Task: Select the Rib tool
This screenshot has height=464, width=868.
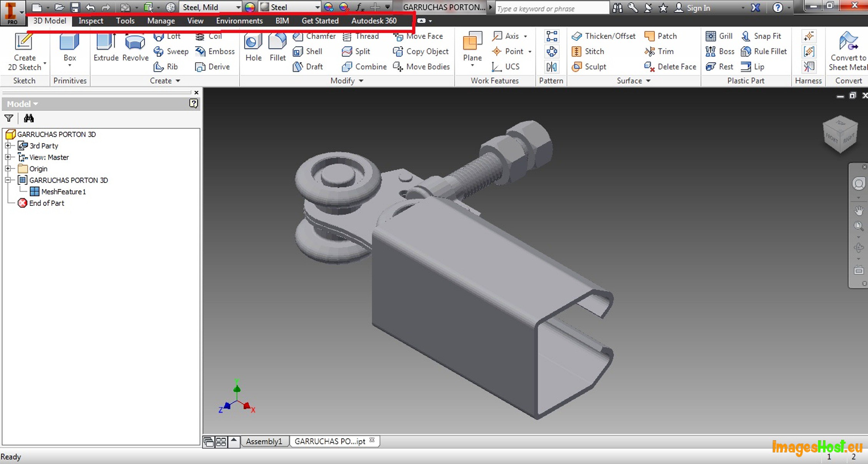Action: 166,67
